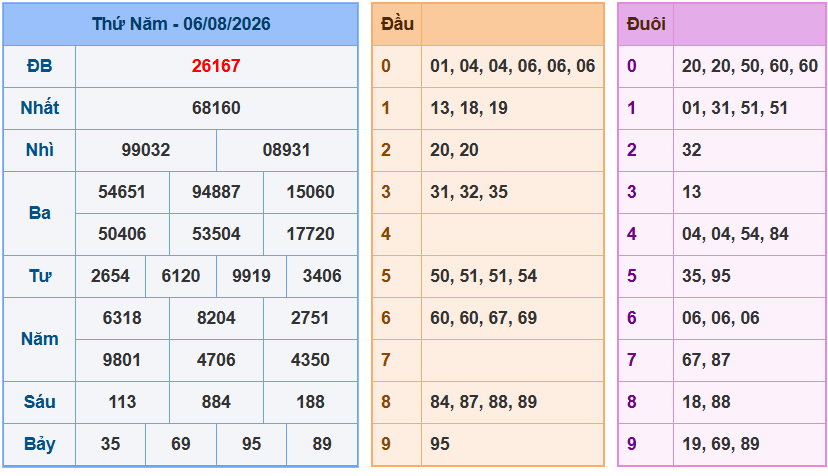Choose Năm prize number 9801

coord(122,360)
